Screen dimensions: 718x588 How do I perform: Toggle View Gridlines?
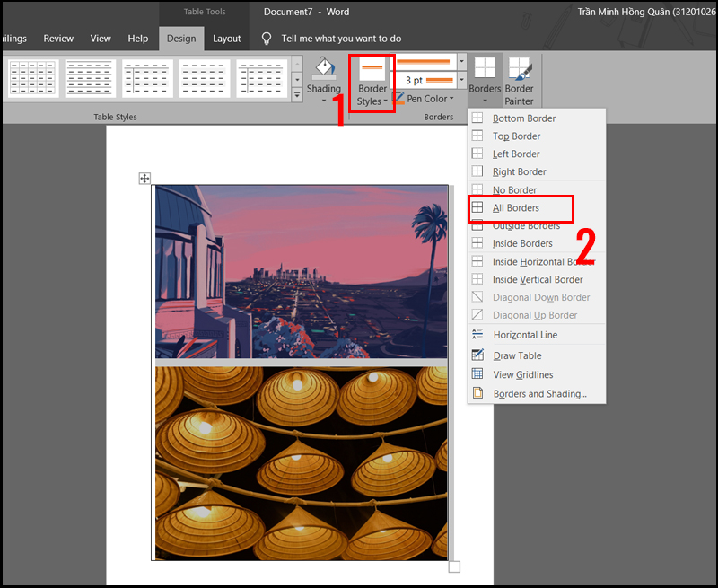[x=537, y=374]
